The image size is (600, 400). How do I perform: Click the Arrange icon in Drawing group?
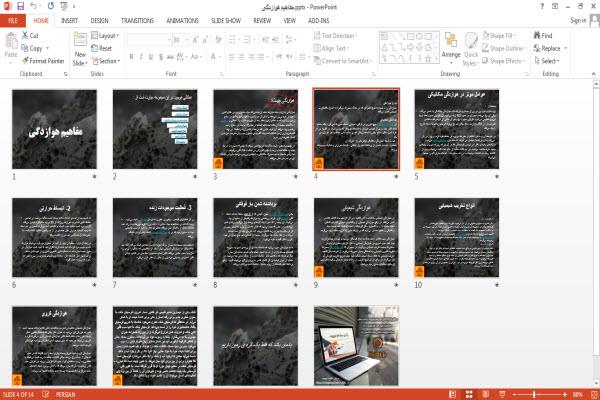point(451,41)
